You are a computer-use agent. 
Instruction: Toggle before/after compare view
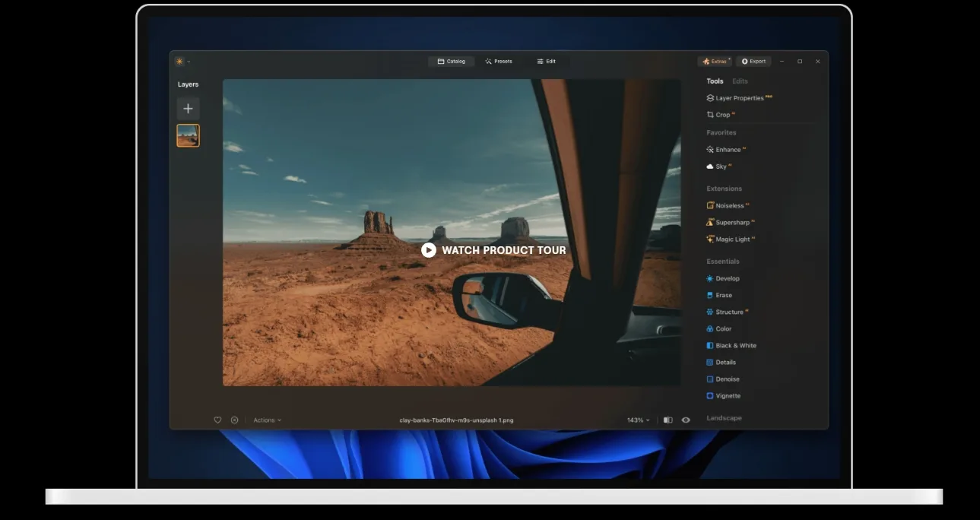click(x=668, y=420)
